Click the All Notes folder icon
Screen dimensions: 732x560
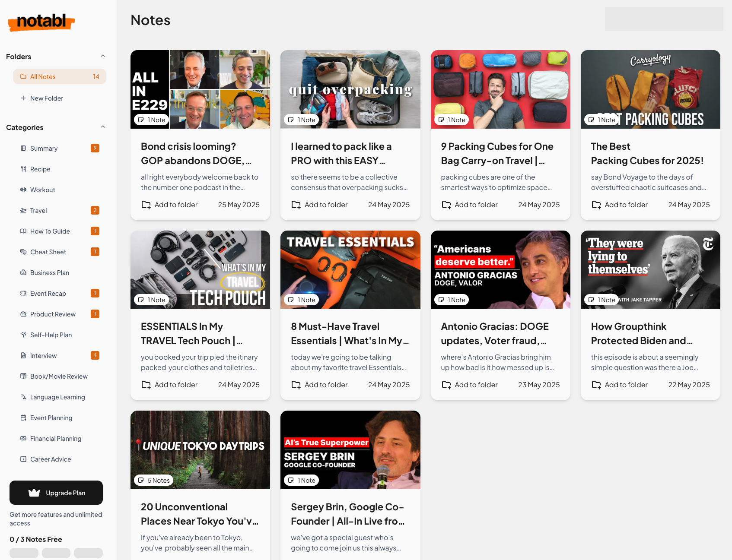tap(23, 76)
